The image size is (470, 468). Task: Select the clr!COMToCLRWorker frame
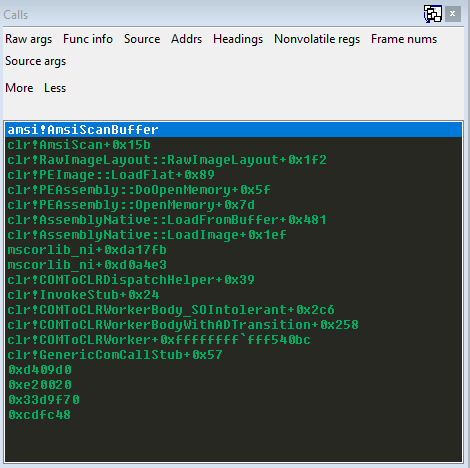pos(234,340)
